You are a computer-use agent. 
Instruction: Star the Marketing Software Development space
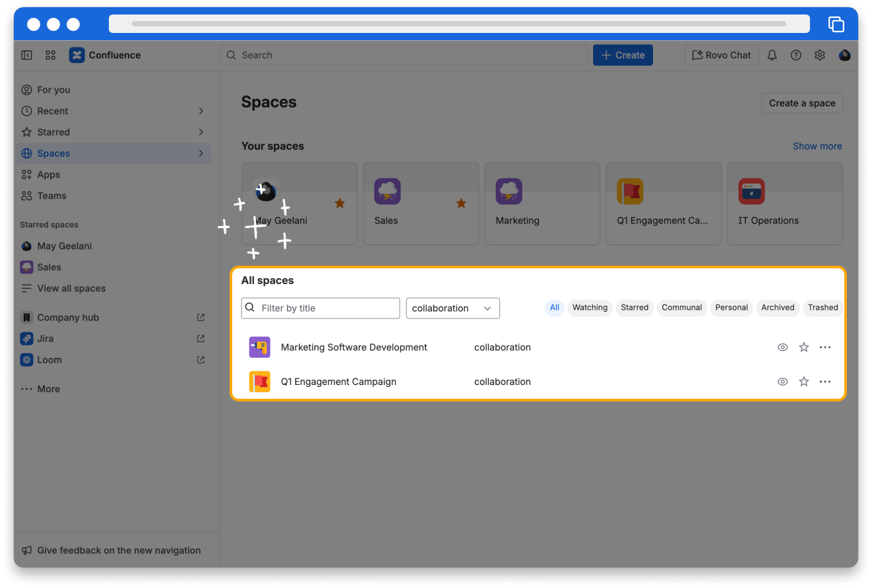[x=803, y=347]
